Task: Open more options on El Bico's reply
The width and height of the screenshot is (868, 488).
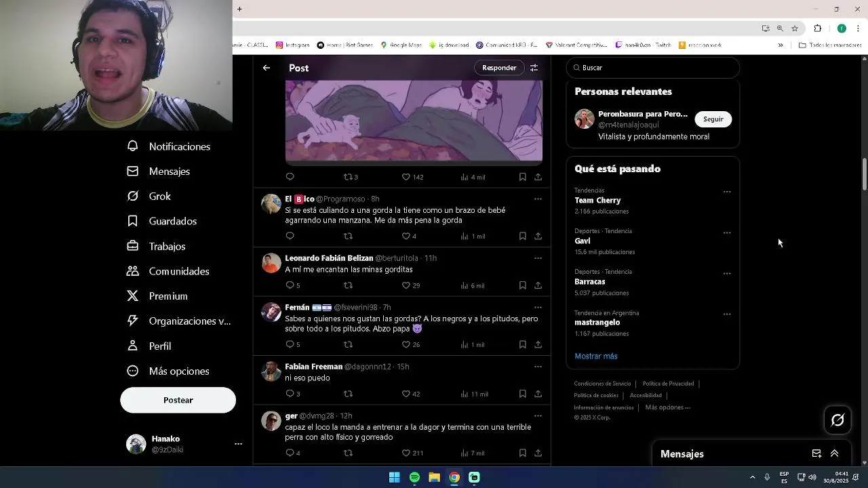Action: tap(538, 199)
